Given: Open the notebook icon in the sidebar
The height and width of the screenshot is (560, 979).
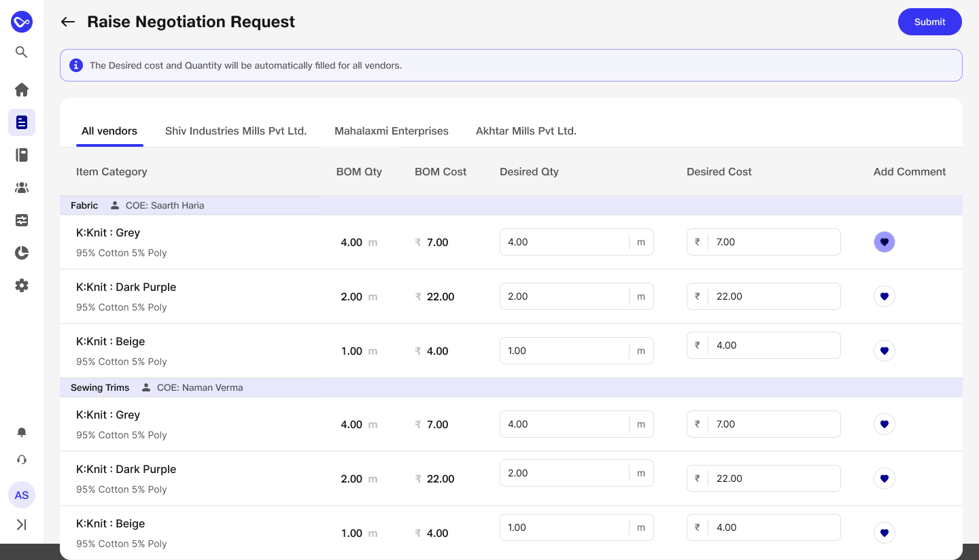Looking at the screenshot, I should [22, 155].
